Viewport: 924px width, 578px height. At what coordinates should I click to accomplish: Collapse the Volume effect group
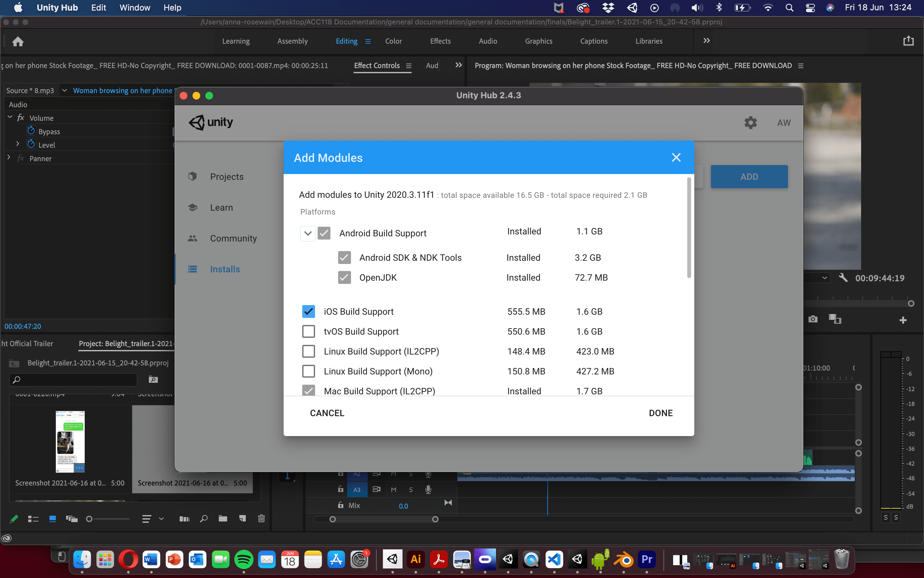[x=10, y=117]
